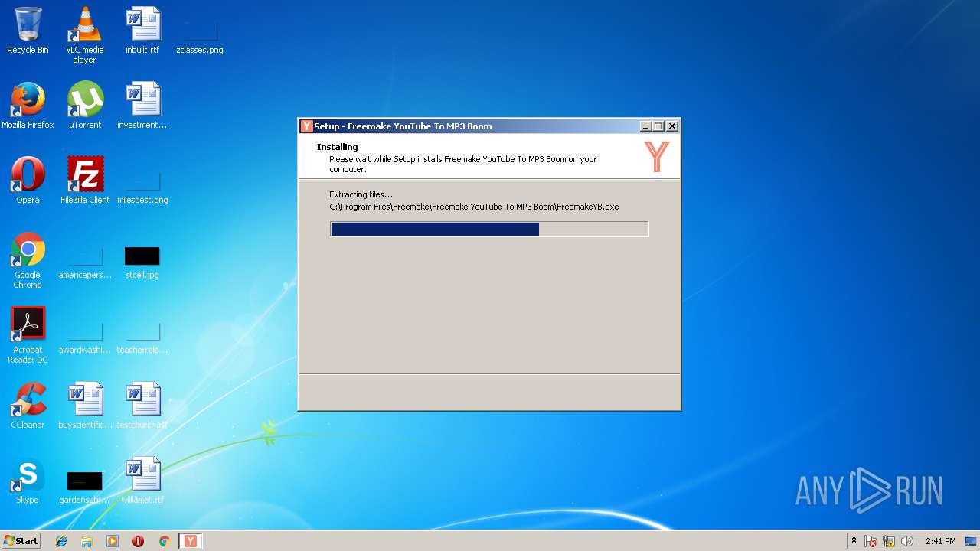980x551 pixels.
Task: Open the investment document icon
Action: pyautogui.click(x=142, y=106)
